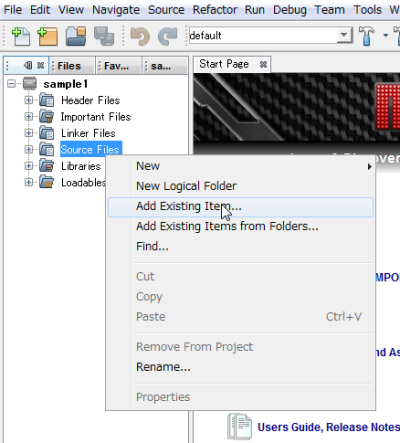This screenshot has width=400, height=443.
Task: Click the Users Guide document icon
Action: (x=239, y=426)
